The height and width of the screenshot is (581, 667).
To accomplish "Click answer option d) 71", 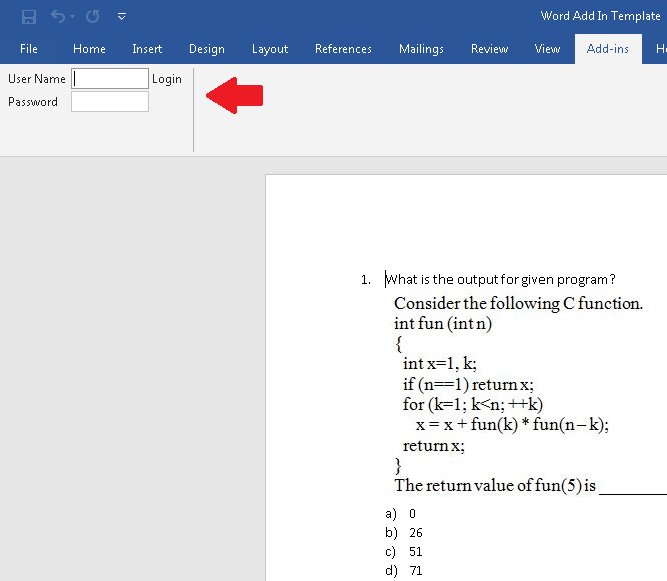I will [x=404, y=570].
